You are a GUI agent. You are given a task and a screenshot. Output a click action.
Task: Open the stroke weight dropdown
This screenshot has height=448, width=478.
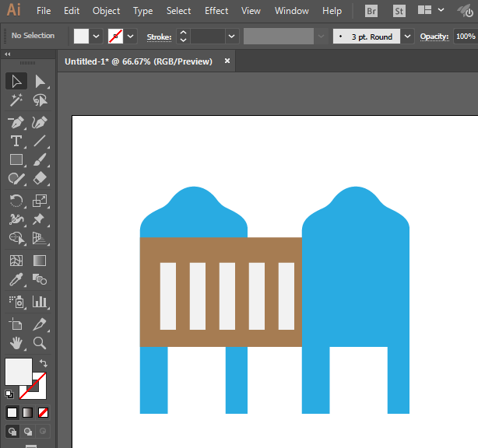pos(231,36)
